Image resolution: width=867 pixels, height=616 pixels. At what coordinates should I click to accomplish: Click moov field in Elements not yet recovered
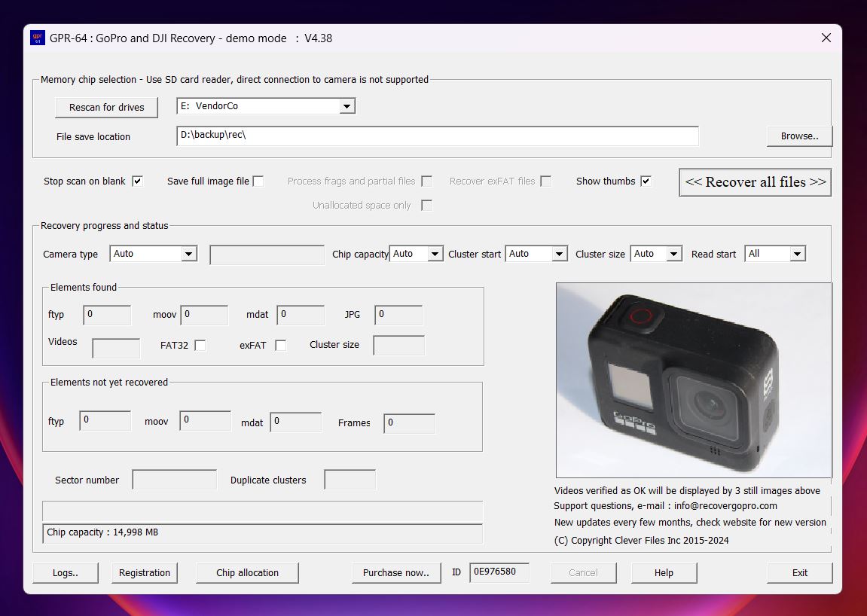[205, 421]
